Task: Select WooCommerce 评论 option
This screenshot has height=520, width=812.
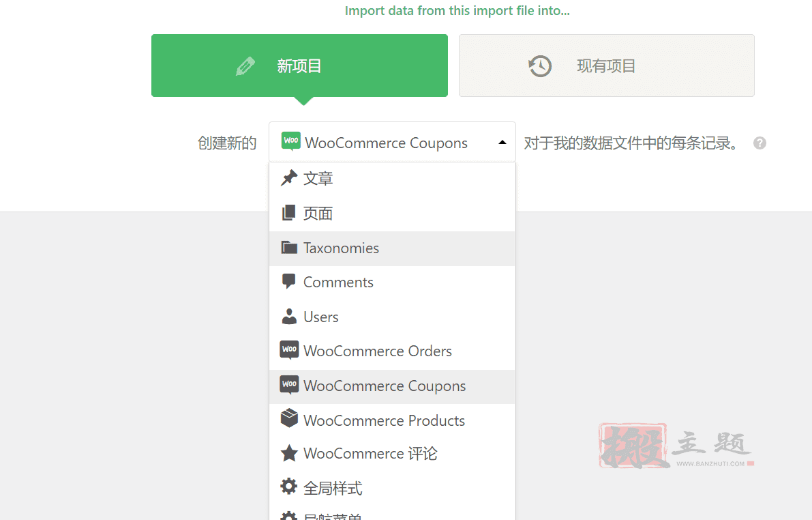Action: tap(392, 454)
